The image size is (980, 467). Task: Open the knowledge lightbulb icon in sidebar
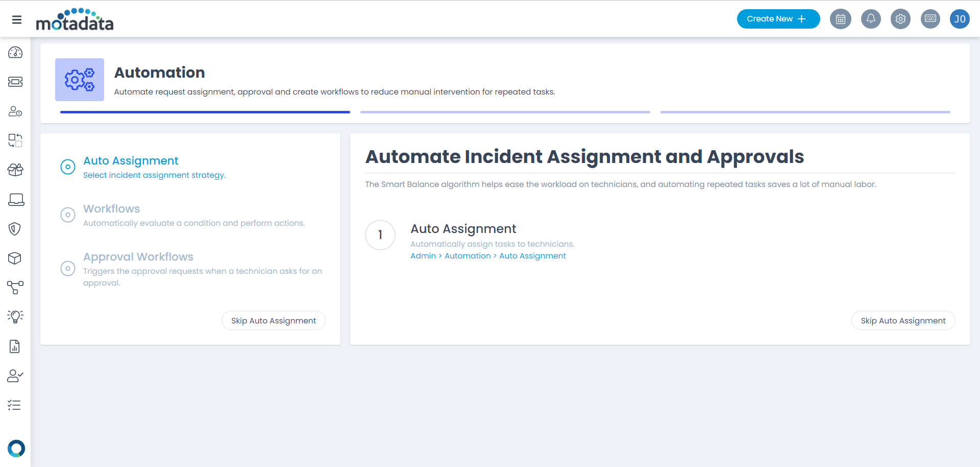point(15,317)
